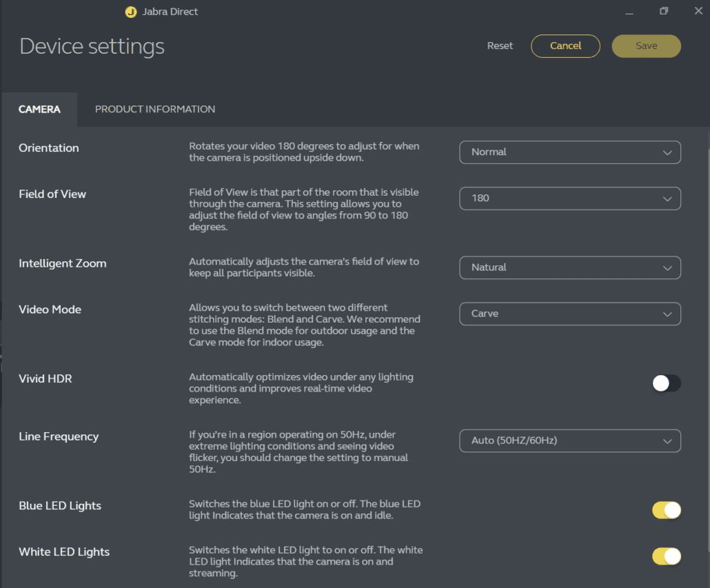
Task: Click the Vivid HDR setting label
Action: click(x=45, y=379)
